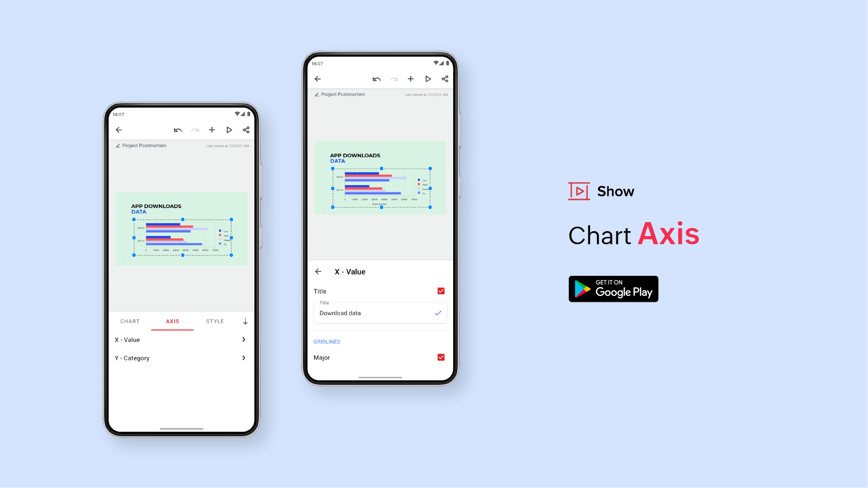Toggle the Major gridlines checkbox
Viewport: 868px width, 488px height.
point(441,358)
